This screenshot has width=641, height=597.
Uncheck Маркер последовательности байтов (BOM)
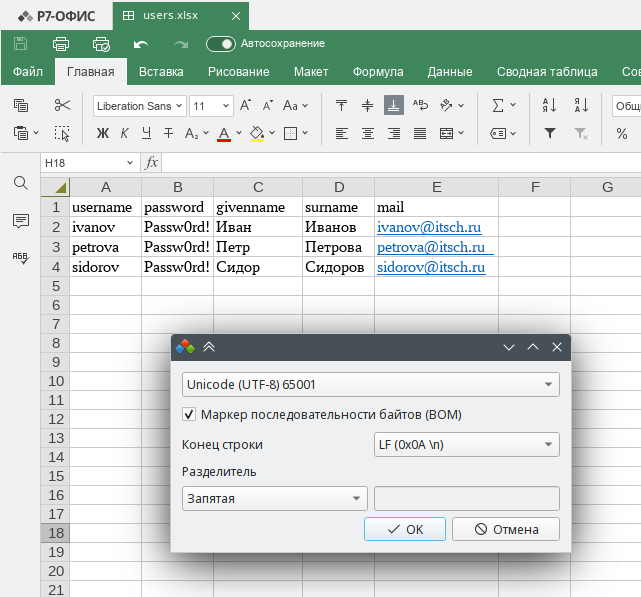[x=189, y=415]
